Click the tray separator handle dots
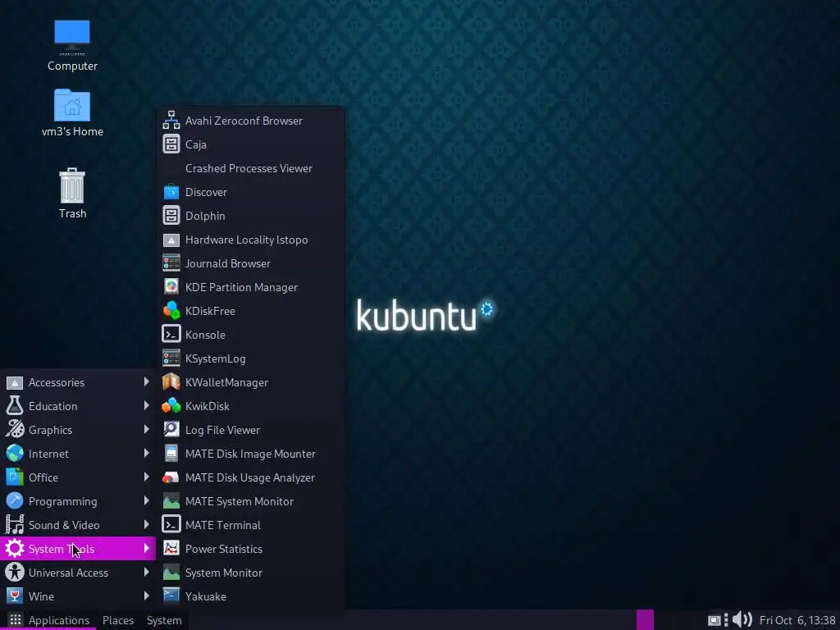The image size is (840, 630). click(x=726, y=620)
